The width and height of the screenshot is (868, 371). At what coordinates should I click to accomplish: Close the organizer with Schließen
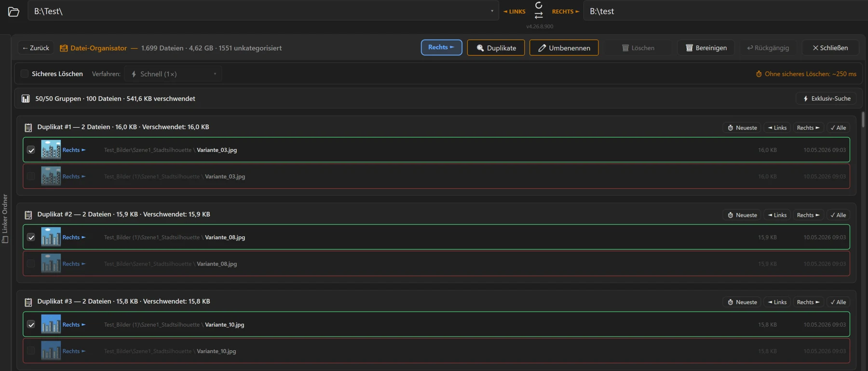(830, 48)
